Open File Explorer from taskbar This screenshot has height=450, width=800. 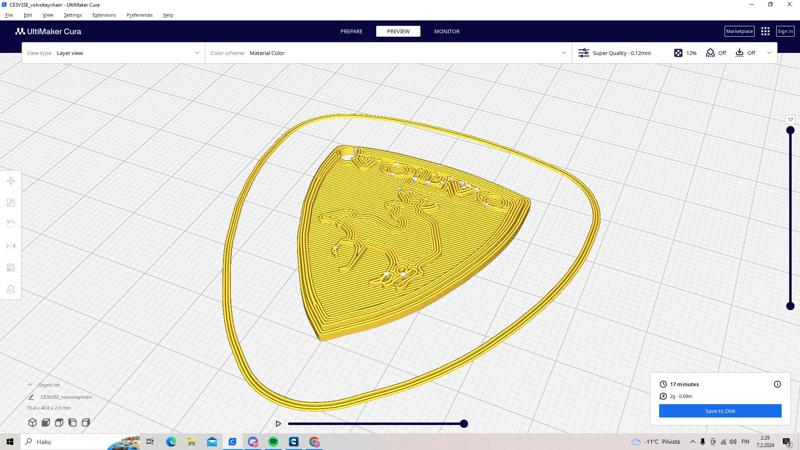coord(191,441)
